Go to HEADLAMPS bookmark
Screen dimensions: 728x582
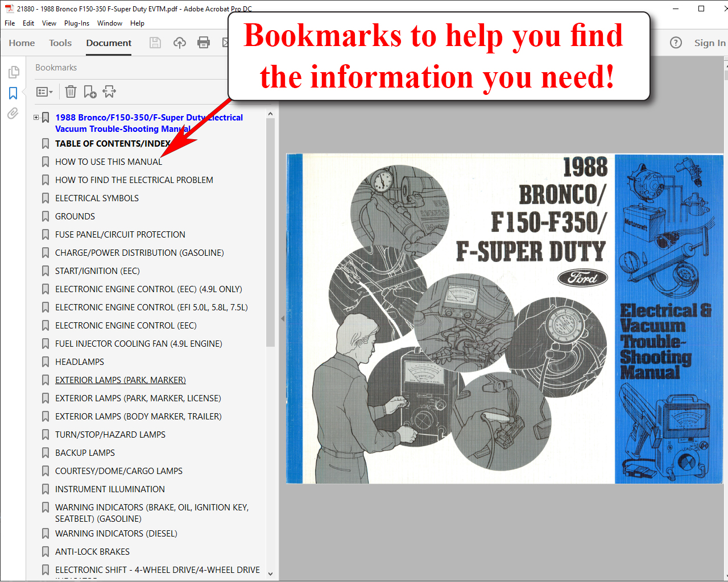[80, 362]
